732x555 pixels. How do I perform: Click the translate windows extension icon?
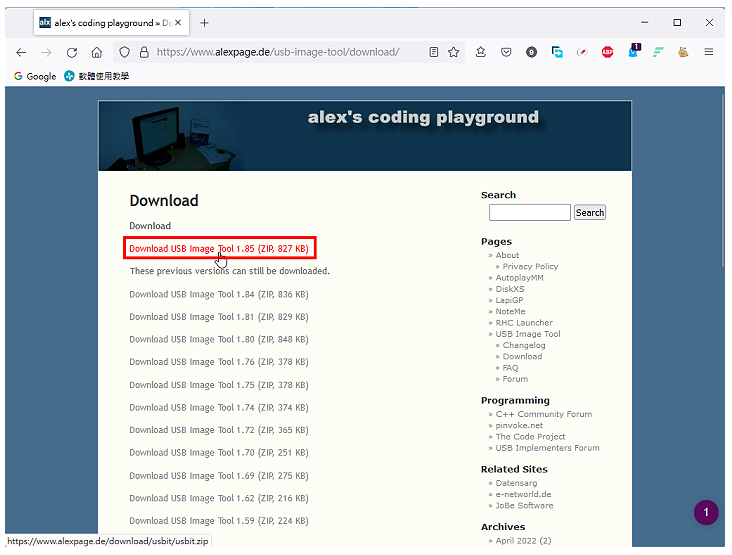click(557, 52)
